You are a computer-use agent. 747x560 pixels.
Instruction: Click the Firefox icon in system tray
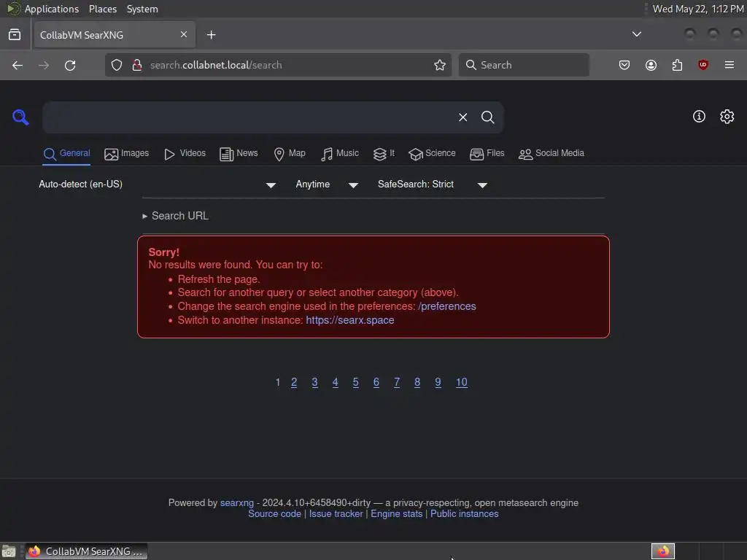[663, 551]
